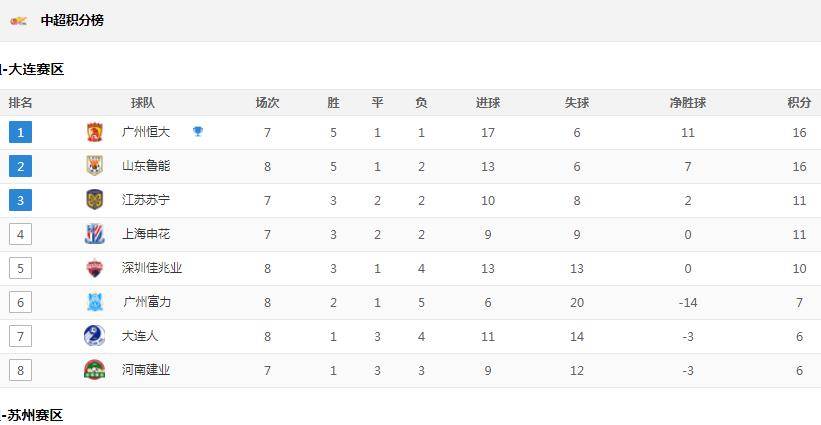Open the 广州恒大 team link
This screenshot has height=425, width=821.
tap(146, 132)
